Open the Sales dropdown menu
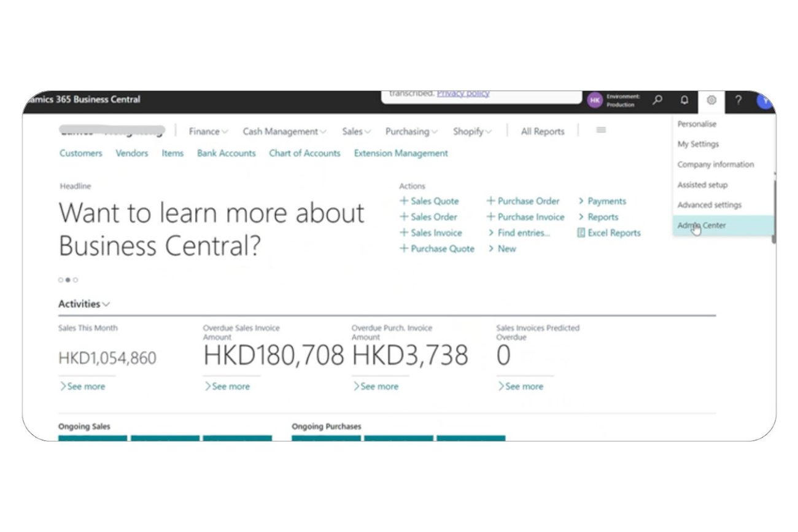The image size is (798, 532). [357, 131]
